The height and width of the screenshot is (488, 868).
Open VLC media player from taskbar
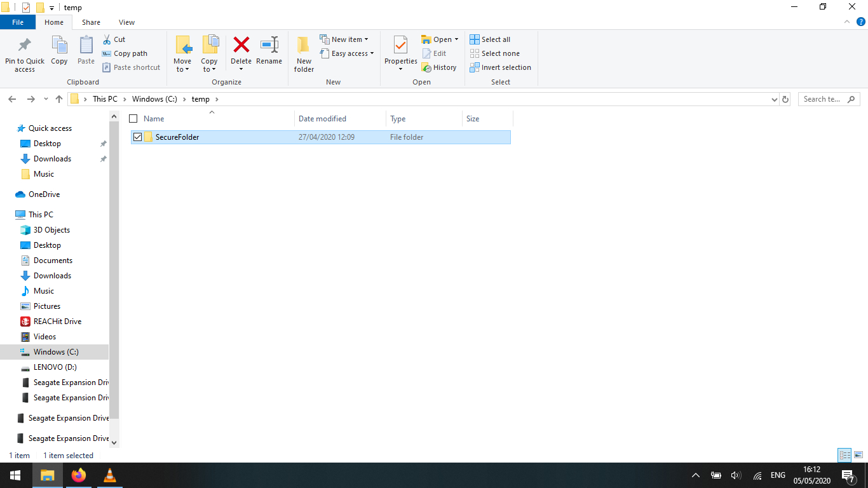pos(110,475)
